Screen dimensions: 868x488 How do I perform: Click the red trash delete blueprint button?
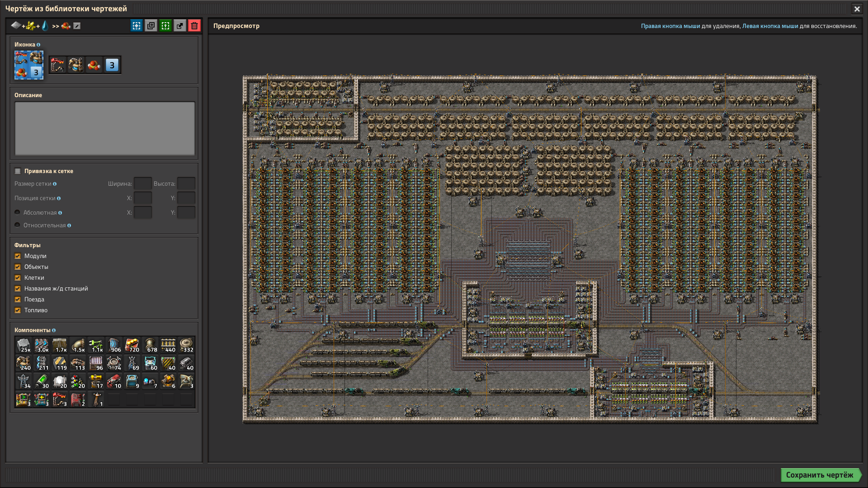pos(194,26)
